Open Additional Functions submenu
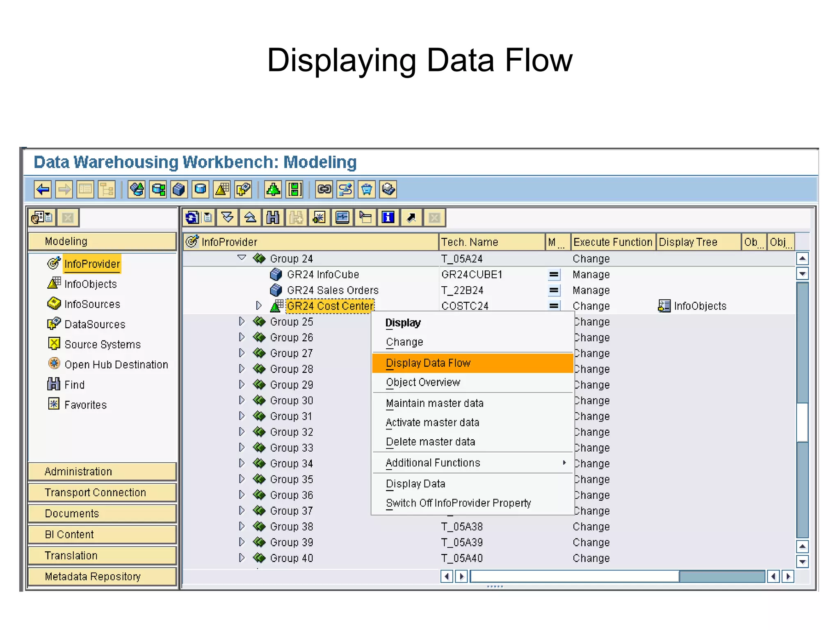This screenshot has width=840, height=630. tap(472, 463)
